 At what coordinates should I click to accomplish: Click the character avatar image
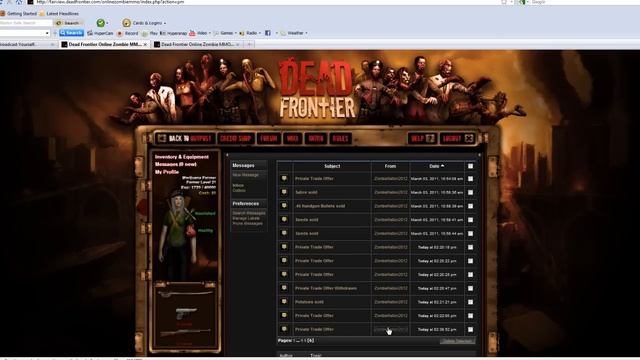tap(178, 235)
